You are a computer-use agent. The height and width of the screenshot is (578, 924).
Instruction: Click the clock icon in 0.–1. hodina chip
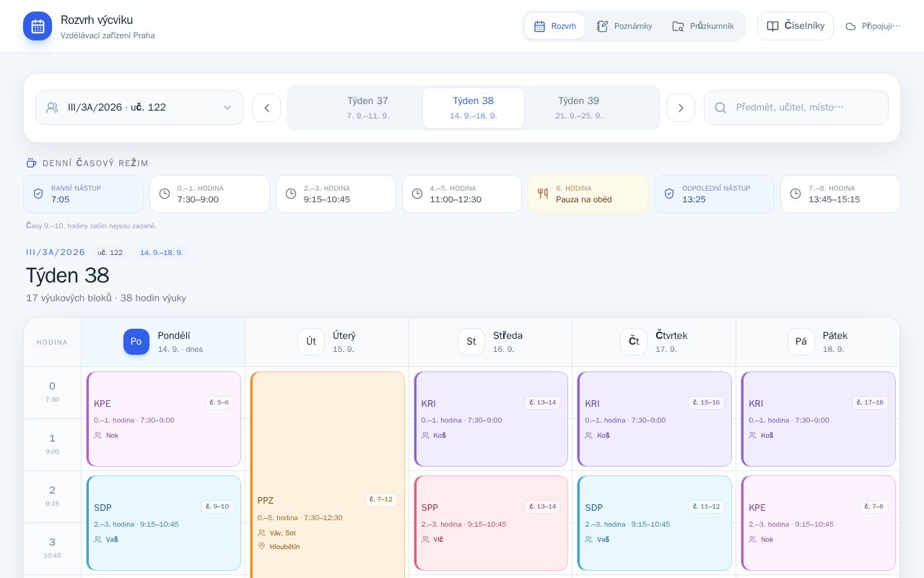tap(165, 194)
